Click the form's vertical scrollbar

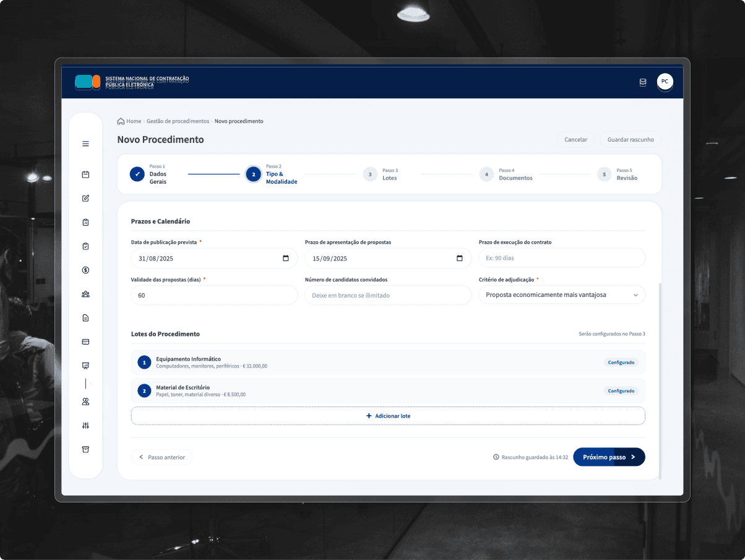click(660, 381)
